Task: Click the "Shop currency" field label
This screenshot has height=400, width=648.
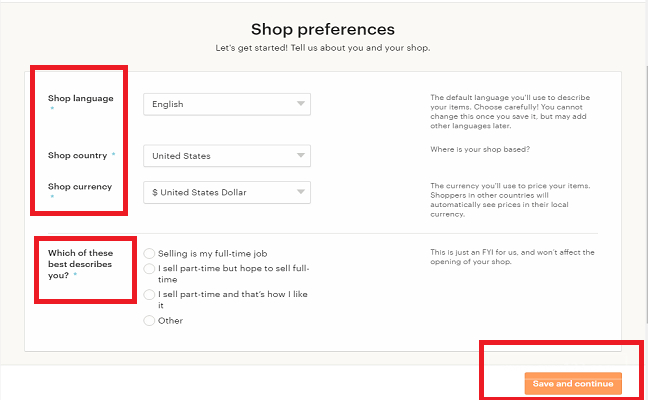Action: [80, 187]
